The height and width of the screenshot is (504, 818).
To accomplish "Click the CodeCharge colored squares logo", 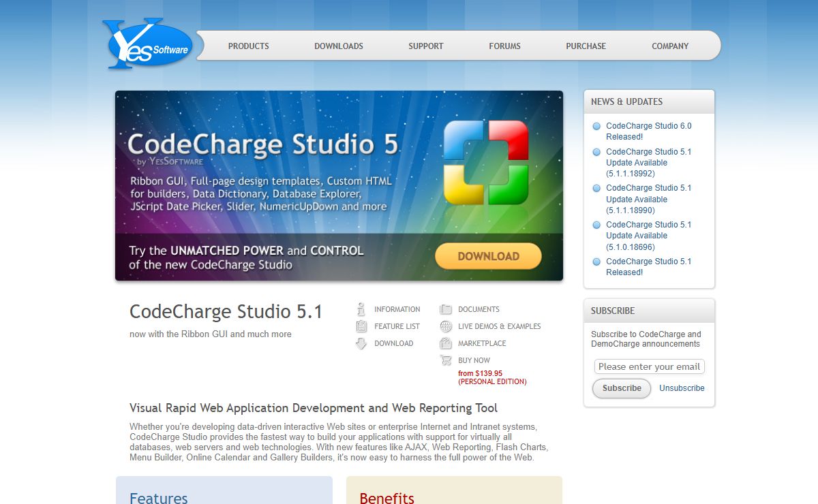I will point(486,162).
